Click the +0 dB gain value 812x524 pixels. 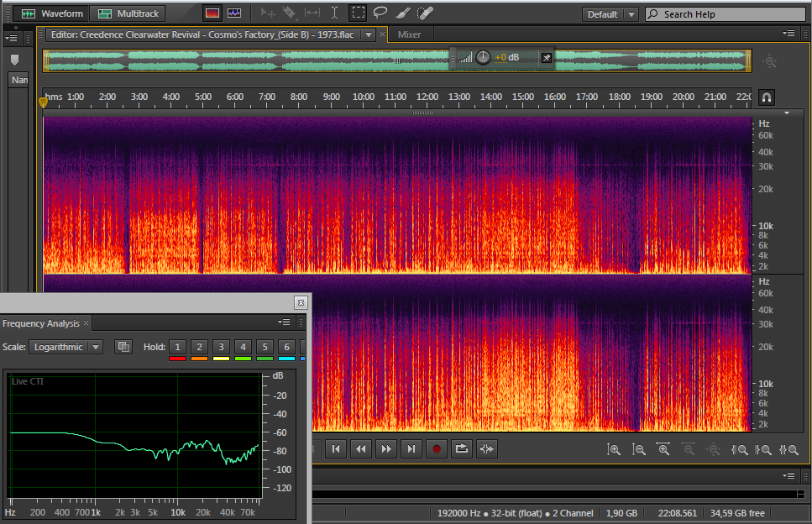[x=507, y=57]
